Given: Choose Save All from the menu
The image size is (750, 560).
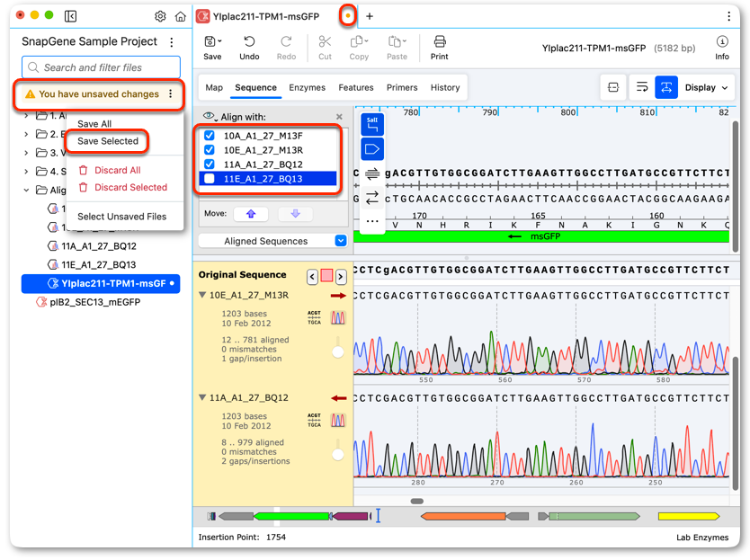Looking at the screenshot, I should point(94,124).
